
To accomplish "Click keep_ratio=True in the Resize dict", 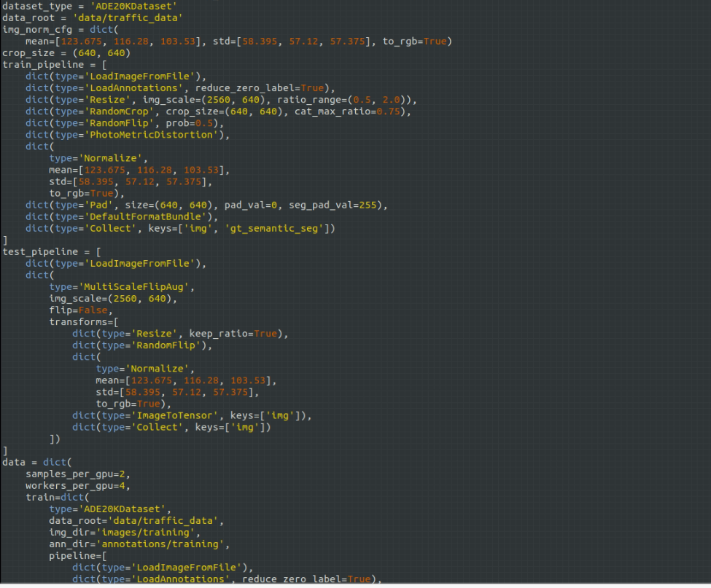I will tap(233, 334).
